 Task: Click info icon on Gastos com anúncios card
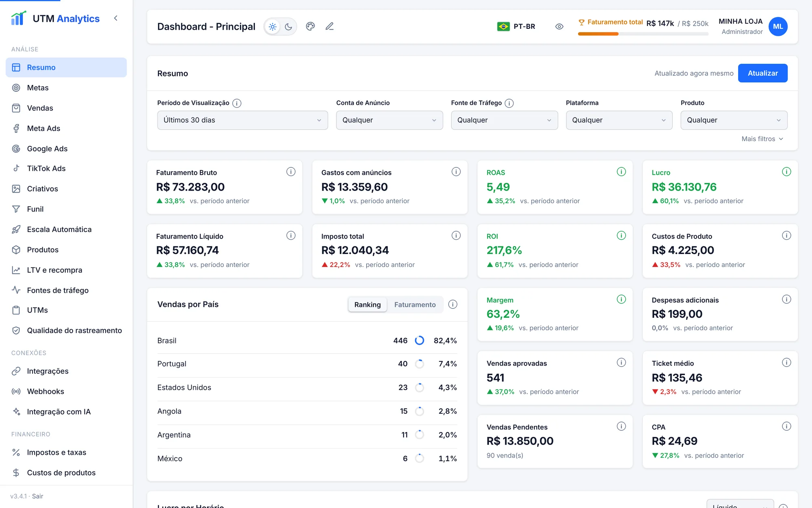pyautogui.click(x=456, y=172)
